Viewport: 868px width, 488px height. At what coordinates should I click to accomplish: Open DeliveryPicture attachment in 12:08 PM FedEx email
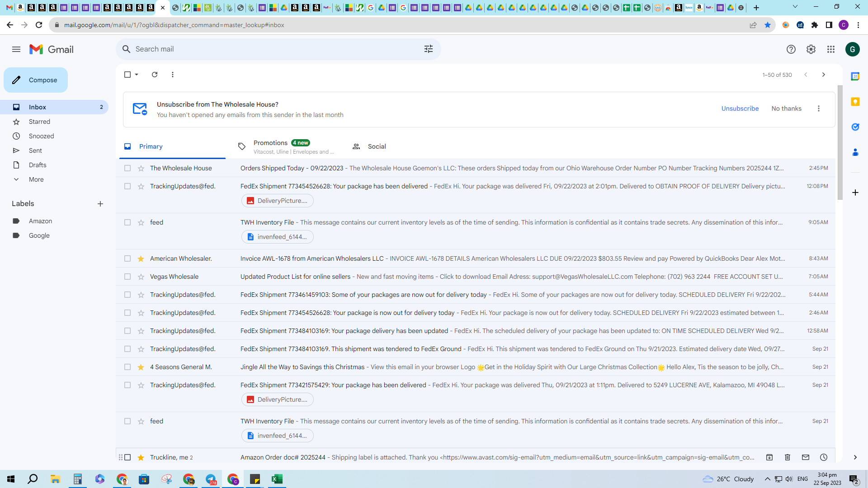(278, 201)
